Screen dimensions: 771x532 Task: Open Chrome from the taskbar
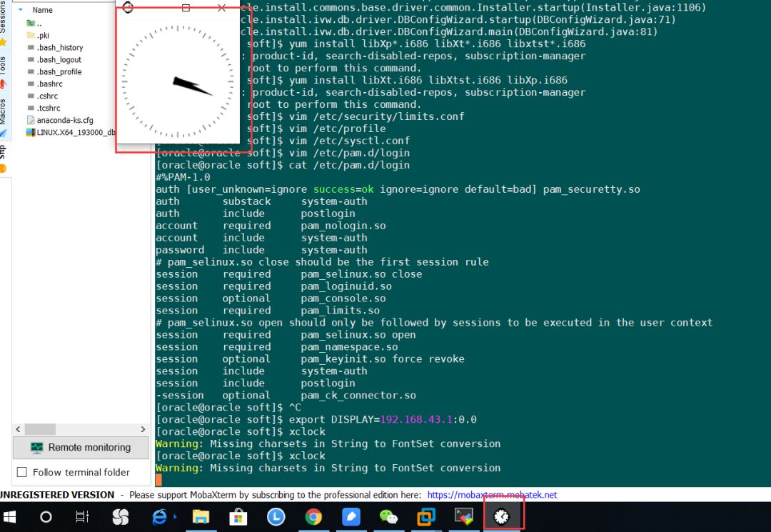[x=313, y=516]
